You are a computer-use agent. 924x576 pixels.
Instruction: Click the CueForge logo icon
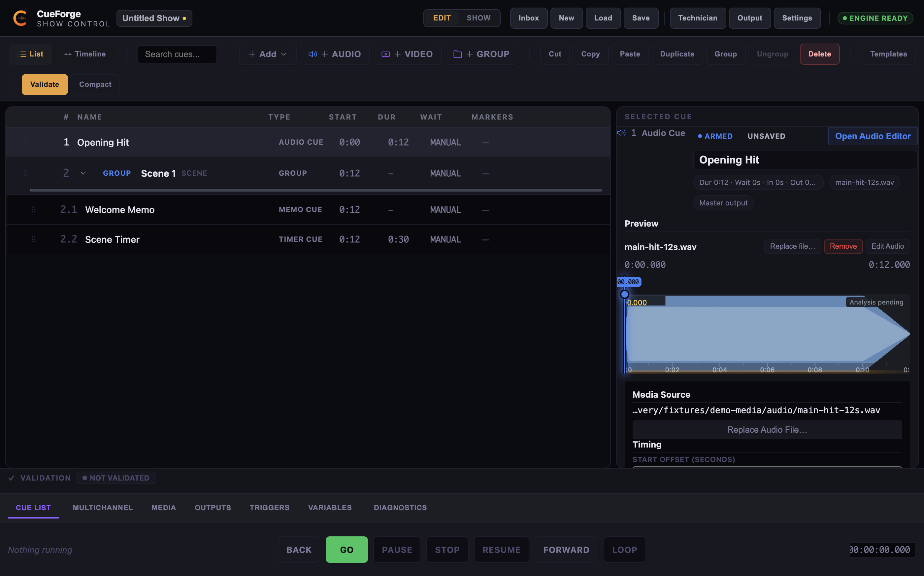tap(20, 18)
